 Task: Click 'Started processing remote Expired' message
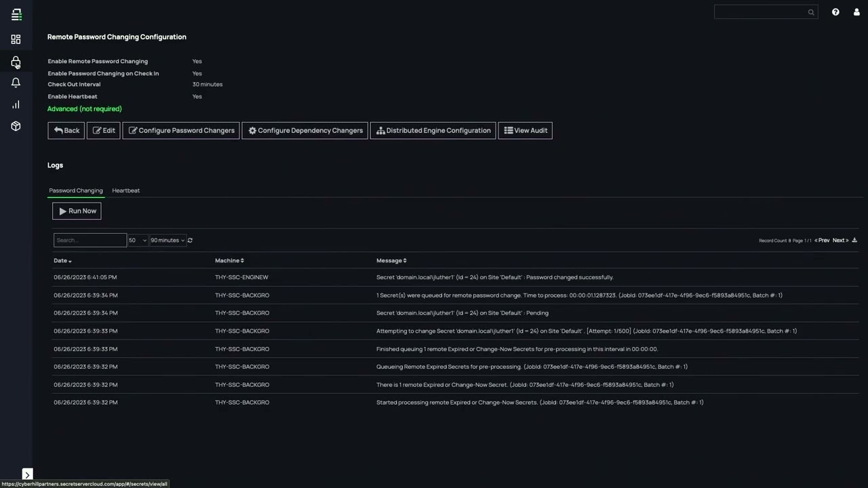(x=540, y=403)
